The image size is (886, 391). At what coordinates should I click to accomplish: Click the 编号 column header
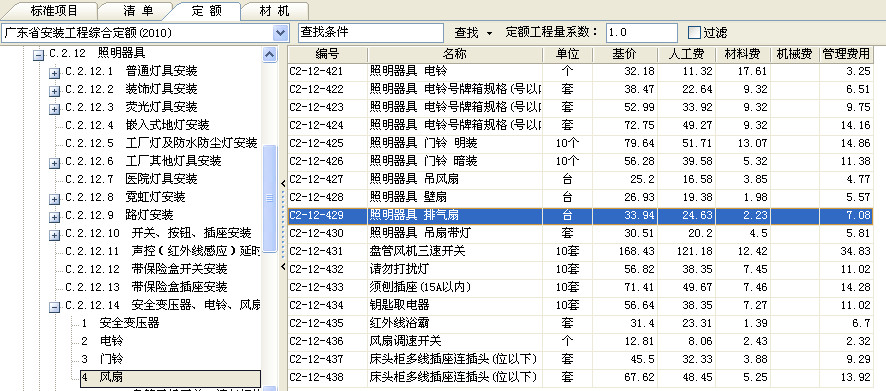[x=328, y=55]
